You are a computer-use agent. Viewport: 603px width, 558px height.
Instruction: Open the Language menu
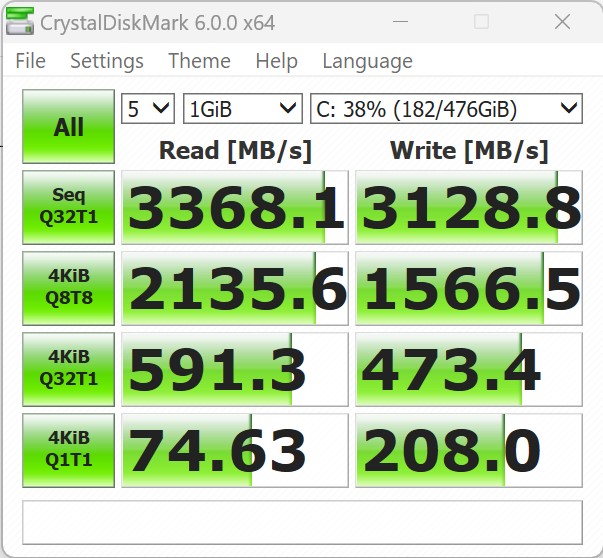pyautogui.click(x=368, y=61)
